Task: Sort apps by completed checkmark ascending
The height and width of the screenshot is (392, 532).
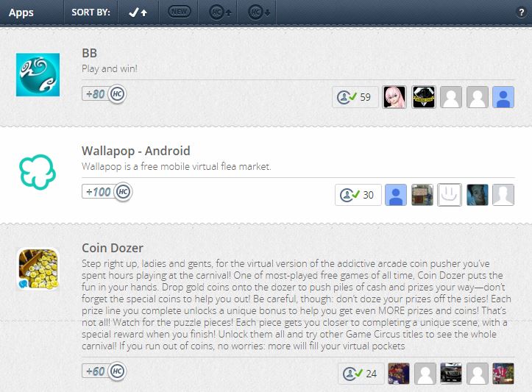Action: pyautogui.click(x=138, y=13)
